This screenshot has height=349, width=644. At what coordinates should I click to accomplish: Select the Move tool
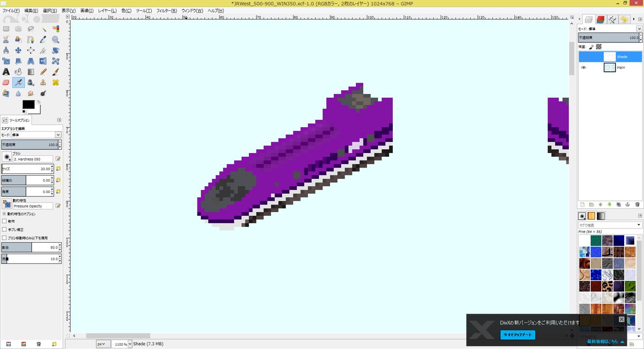click(18, 50)
